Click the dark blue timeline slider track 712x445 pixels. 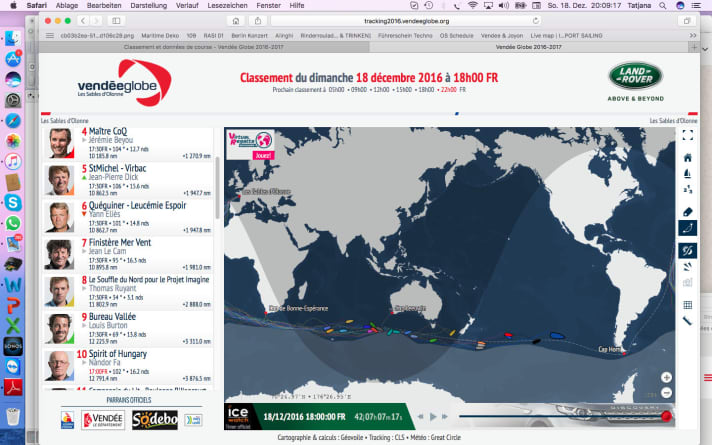click(560, 416)
